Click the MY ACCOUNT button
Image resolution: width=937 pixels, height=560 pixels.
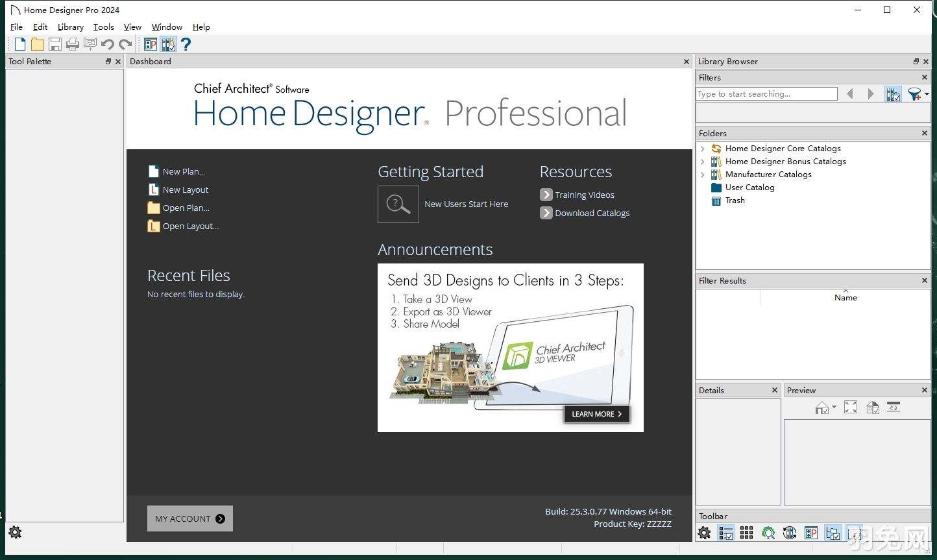point(189,518)
